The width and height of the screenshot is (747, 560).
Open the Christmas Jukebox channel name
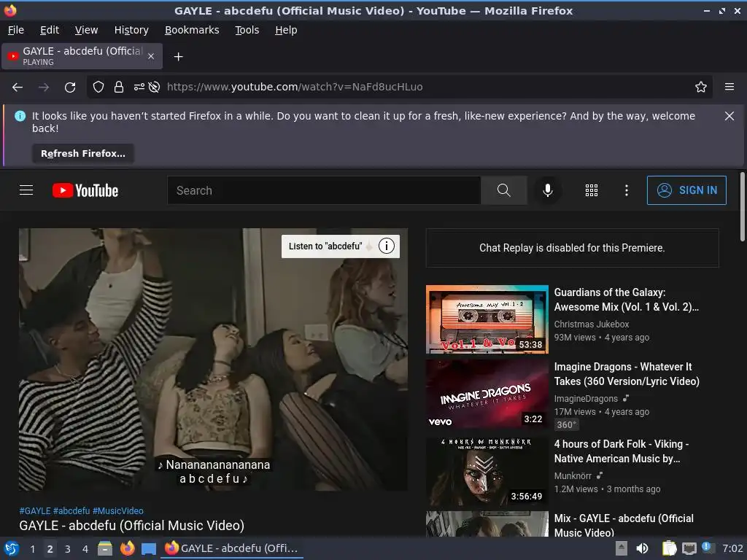tap(591, 324)
